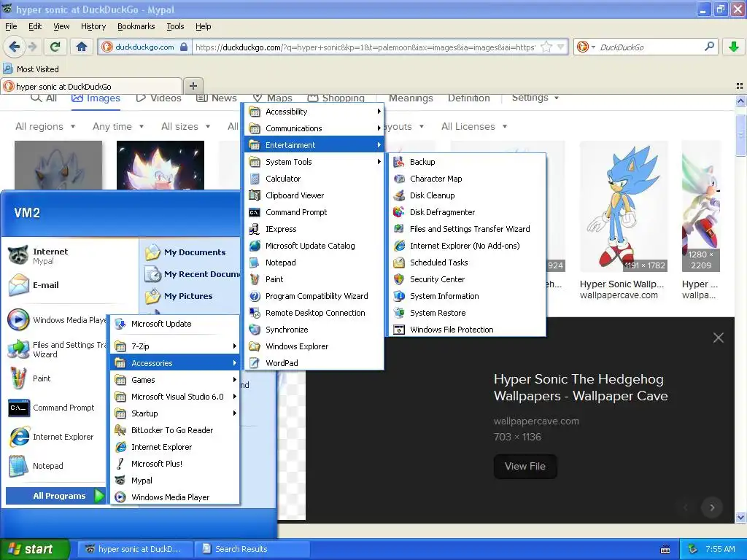Expand the Startup program folder
This screenshot has height=560, width=747.
point(175,413)
